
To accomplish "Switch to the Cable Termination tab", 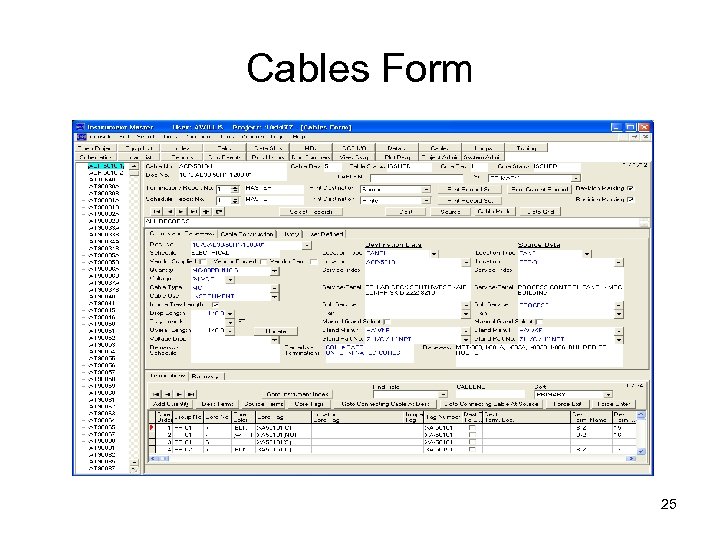I will point(247,234).
